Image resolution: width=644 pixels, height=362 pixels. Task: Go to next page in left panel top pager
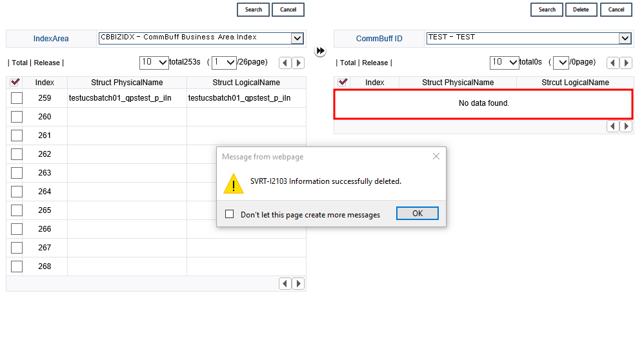tap(298, 63)
